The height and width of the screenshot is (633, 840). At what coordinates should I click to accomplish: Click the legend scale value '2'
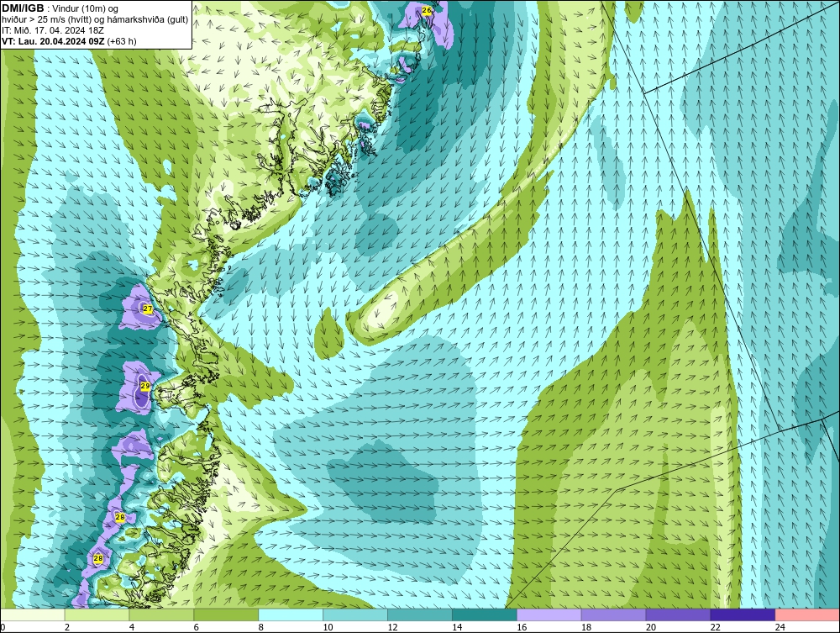67,627
